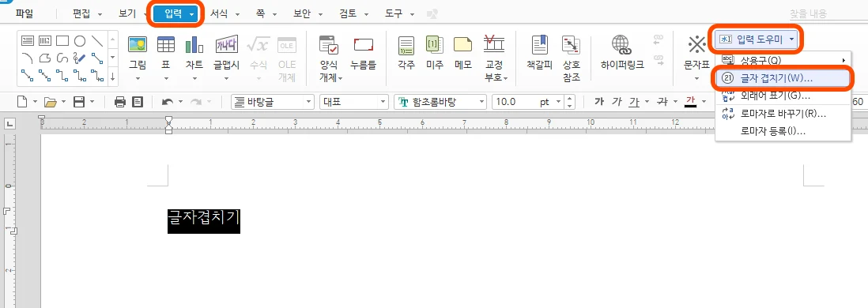Image resolution: width=868 pixels, height=308 pixels.
Task: Select the straight line shape tool
Action: coord(97,40)
